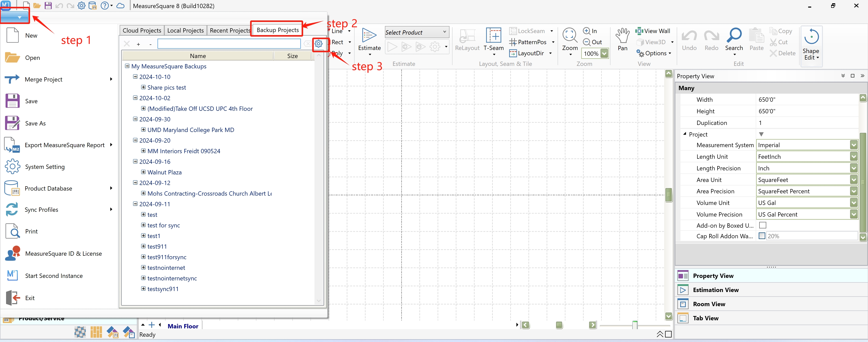Click Product Database in file menu
The width and height of the screenshot is (868, 342).
pyautogui.click(x=48, y=188)
